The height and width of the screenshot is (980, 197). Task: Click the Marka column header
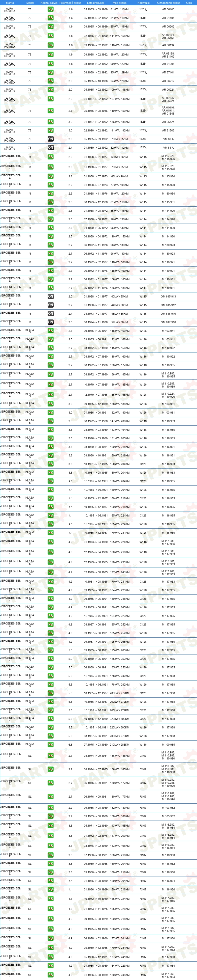10,3
